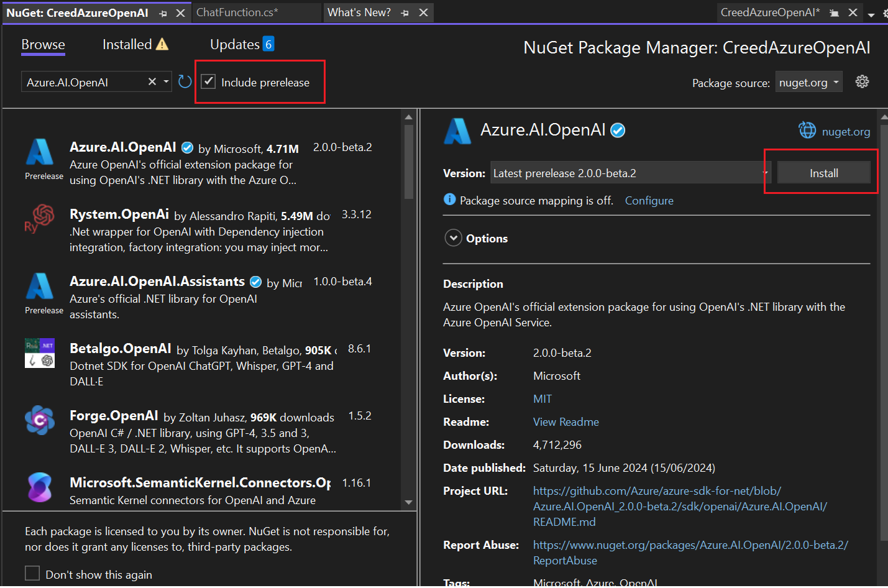Click the package list scrollbar thumb

coord(408,162)
